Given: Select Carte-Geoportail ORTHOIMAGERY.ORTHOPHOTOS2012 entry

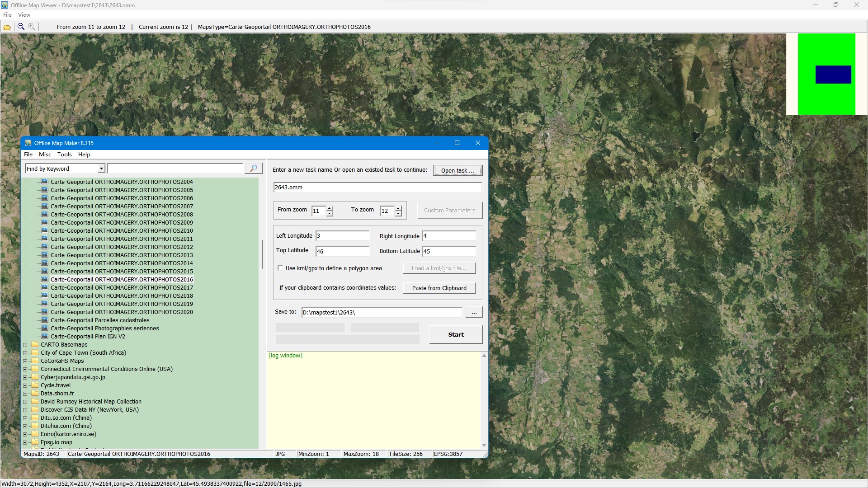Looking at the screenshot, I should tap(122, 247).
